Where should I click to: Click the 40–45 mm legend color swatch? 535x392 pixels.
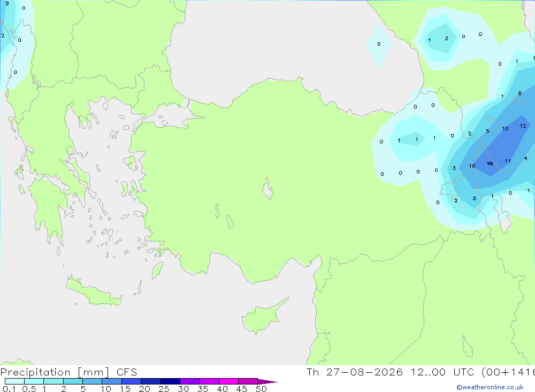tap(228, 381)
